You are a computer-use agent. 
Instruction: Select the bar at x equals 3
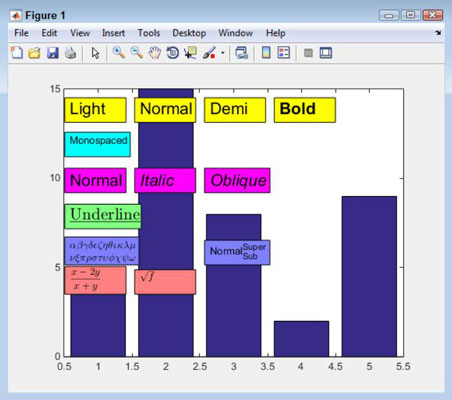[x=233, y=310]
